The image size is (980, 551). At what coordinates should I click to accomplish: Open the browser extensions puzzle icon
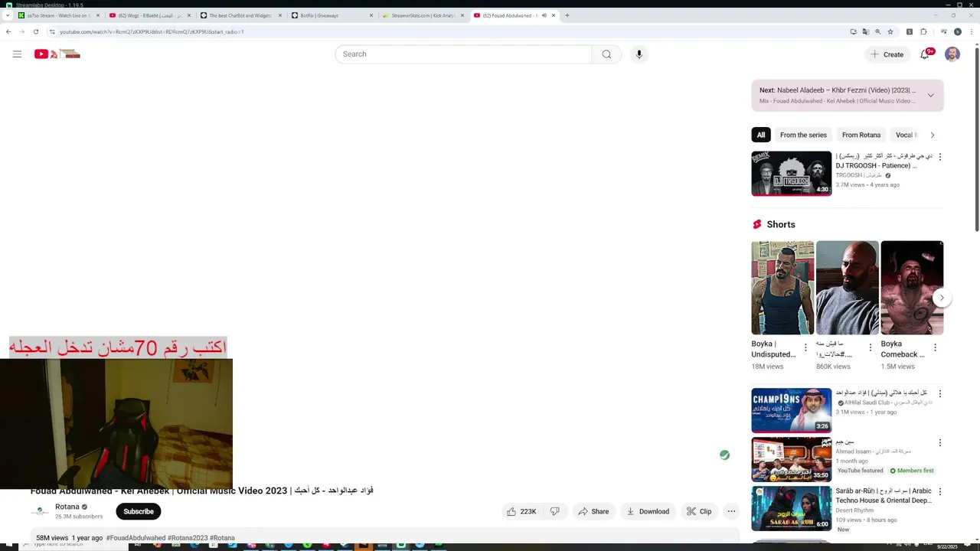[x=923, y=31]
